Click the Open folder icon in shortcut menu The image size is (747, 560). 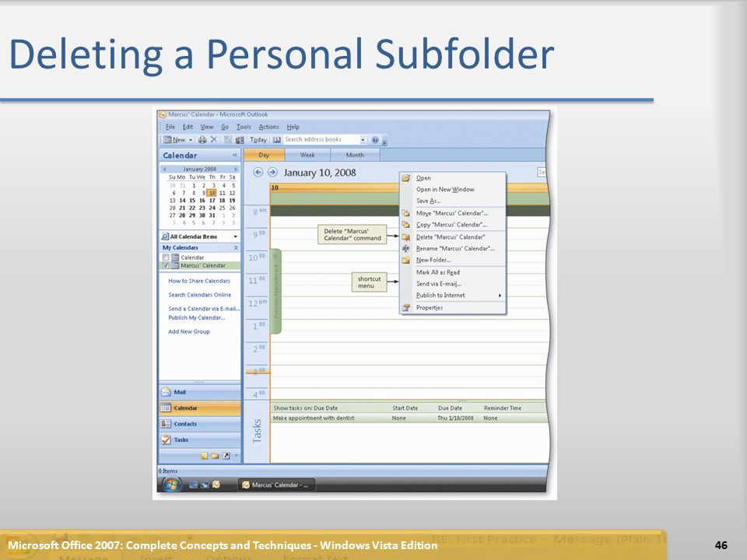click(406, 177)
